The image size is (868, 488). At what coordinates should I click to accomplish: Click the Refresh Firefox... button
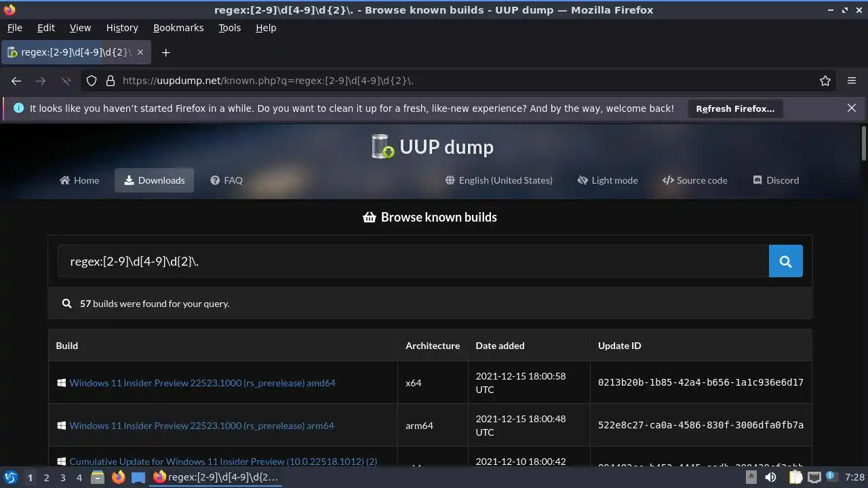735,108
